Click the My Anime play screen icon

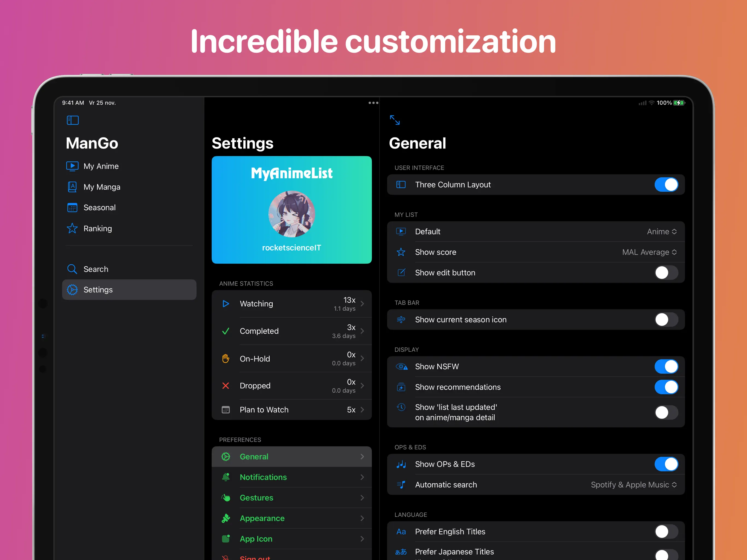[x=72, y=166]
